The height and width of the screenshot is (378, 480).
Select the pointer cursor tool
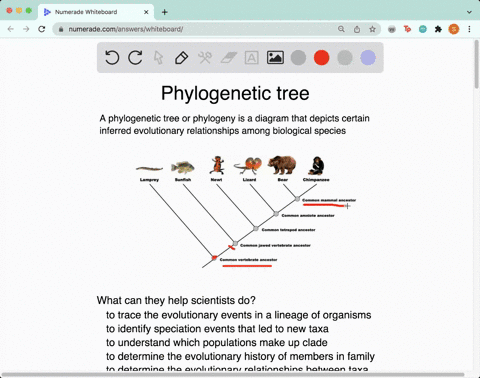158,58
